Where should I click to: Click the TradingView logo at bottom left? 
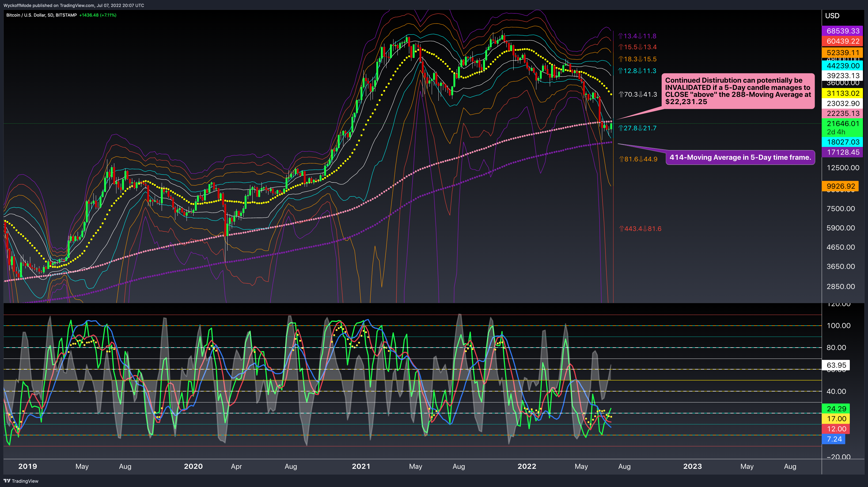(21, 481)
